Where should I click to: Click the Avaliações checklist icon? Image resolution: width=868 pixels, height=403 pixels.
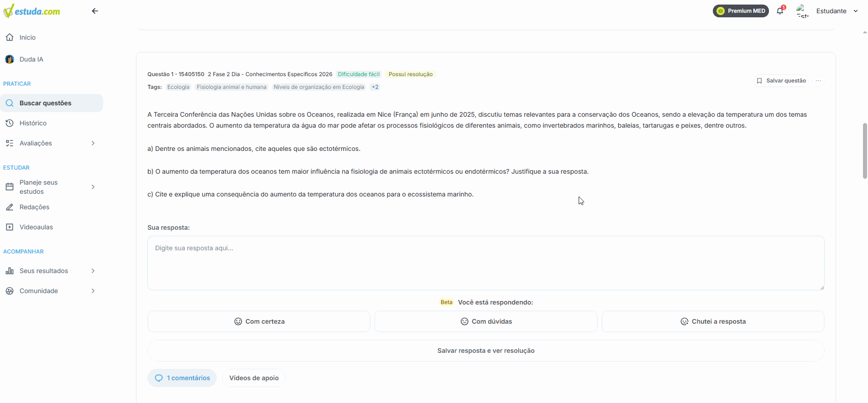(x=10, y=143)
